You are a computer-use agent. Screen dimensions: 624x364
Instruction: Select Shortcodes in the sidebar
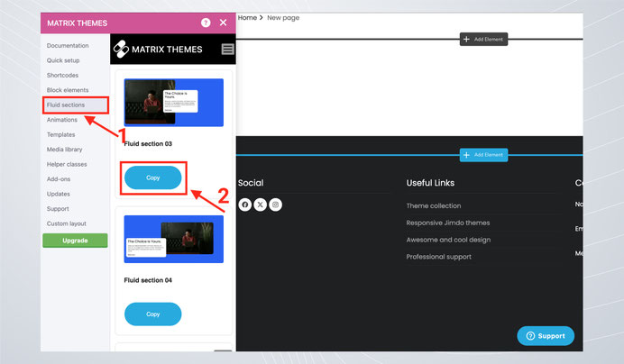point(62,75)
